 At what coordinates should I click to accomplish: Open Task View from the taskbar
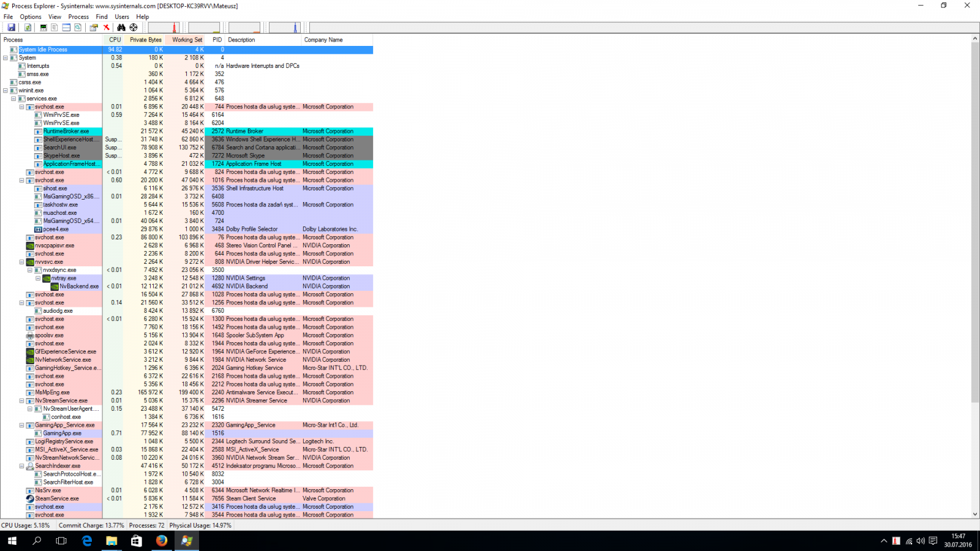[x=61, y=541]
